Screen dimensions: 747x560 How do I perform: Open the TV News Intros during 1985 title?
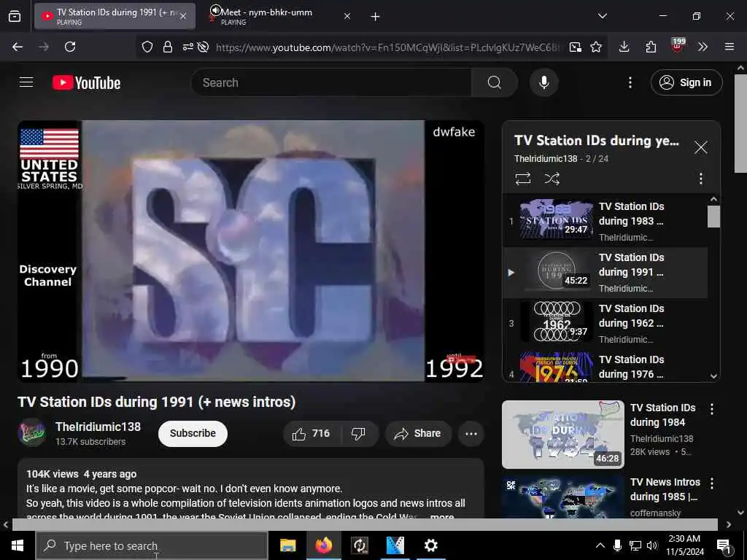pyautogui.click(x=665, y=489)
